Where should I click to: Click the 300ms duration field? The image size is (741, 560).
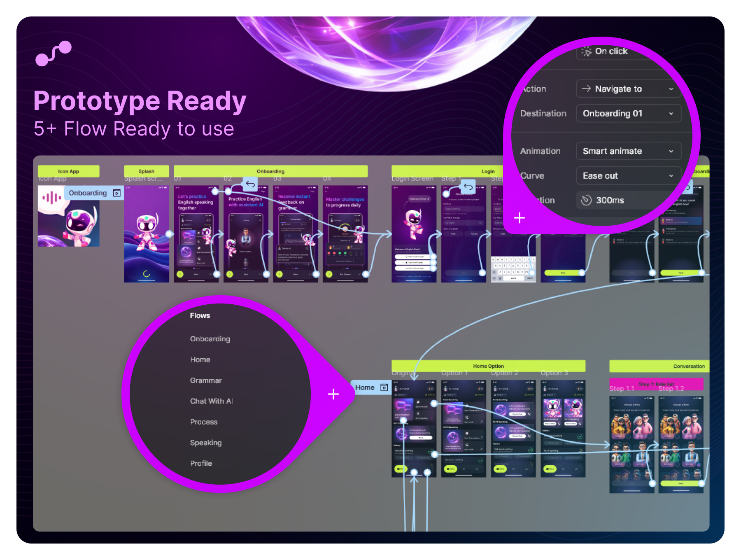[x=617, y=200]
